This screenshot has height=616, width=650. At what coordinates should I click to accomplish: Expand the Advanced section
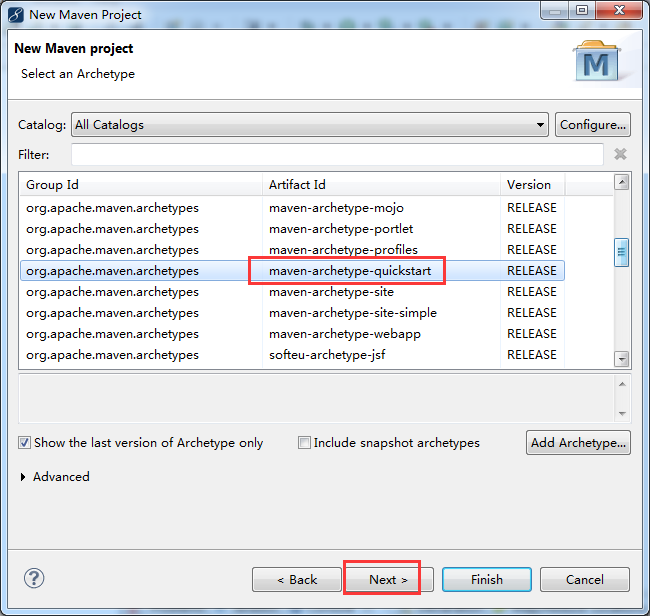(x=24, y=477)
